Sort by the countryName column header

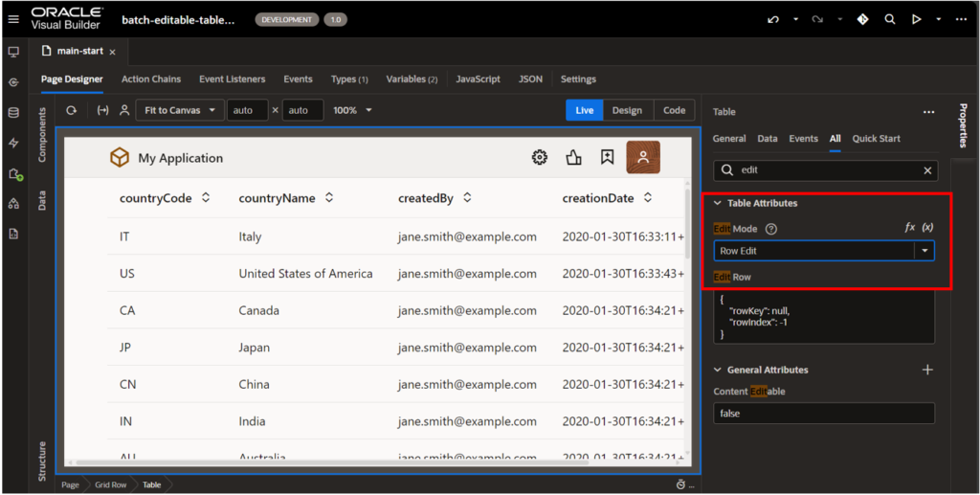point(286,198)
